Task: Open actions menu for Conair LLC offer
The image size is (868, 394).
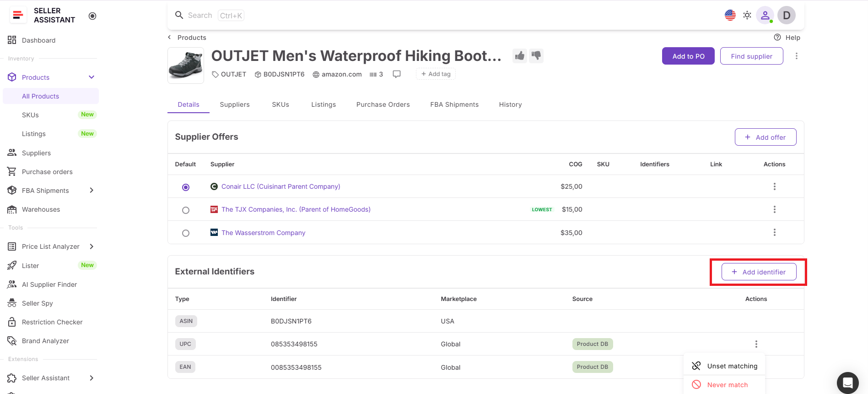Action: [x=775, y=186]
